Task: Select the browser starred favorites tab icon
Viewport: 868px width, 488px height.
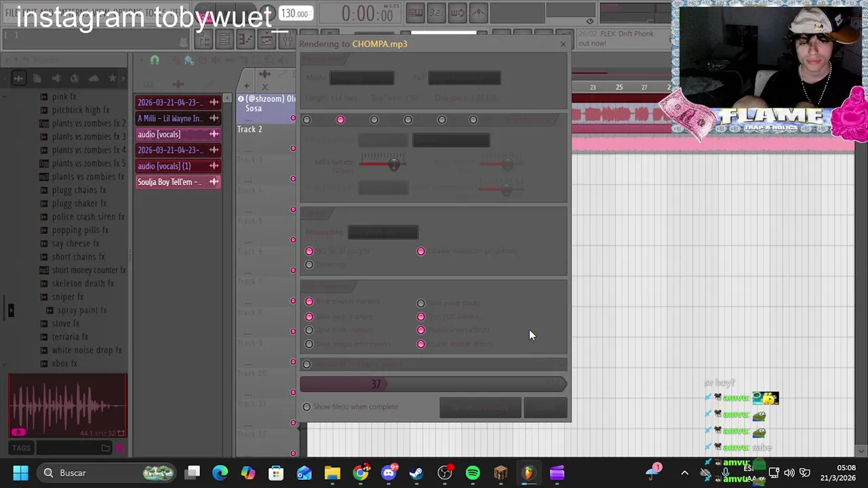Action: [113, 79]
